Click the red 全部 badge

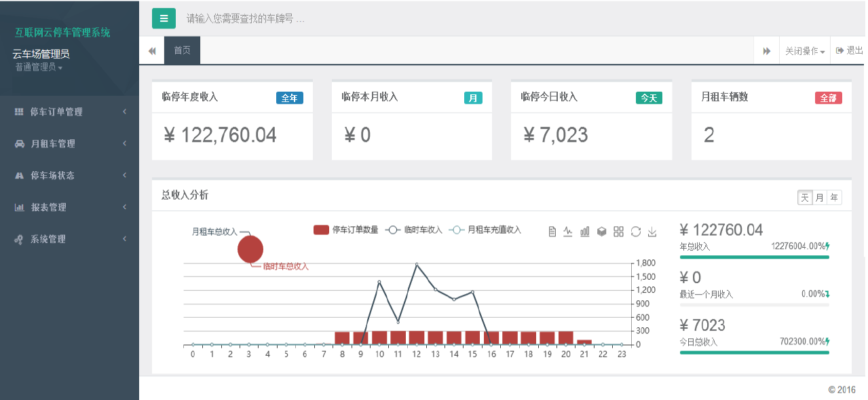[829, 98]
